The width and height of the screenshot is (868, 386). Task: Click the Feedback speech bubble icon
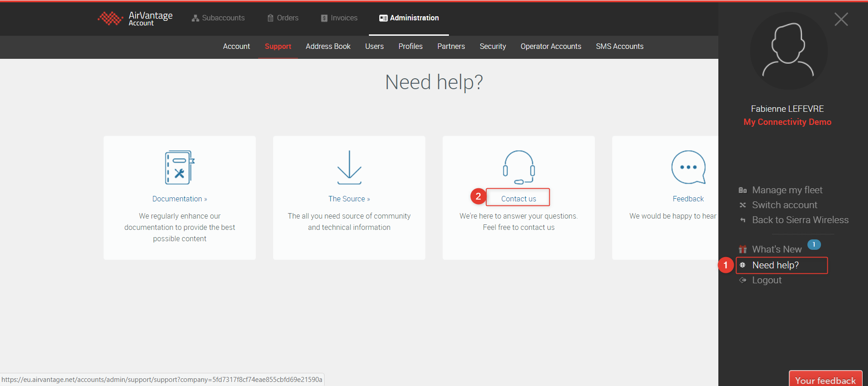point(688,167)
